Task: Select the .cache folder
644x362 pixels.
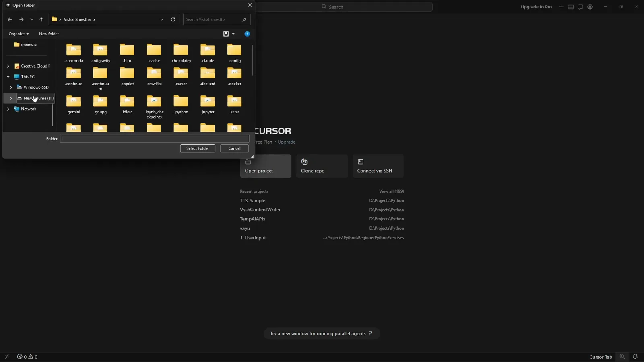Action: point(154,53)
